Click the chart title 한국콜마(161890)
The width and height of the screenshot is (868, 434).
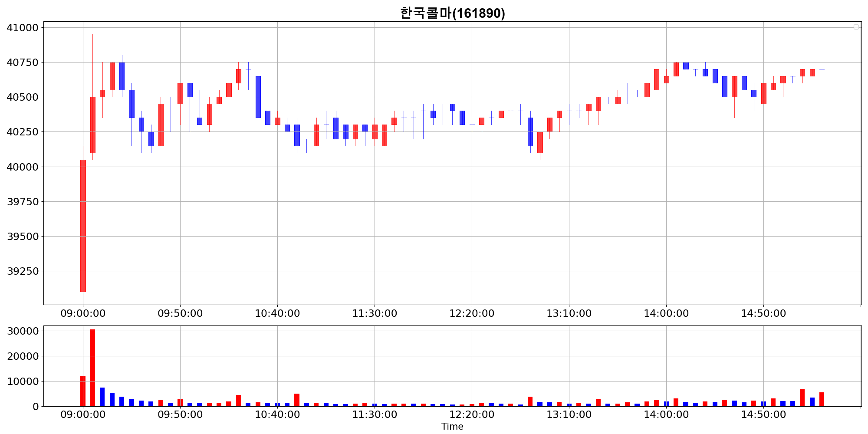pos(452,13)
